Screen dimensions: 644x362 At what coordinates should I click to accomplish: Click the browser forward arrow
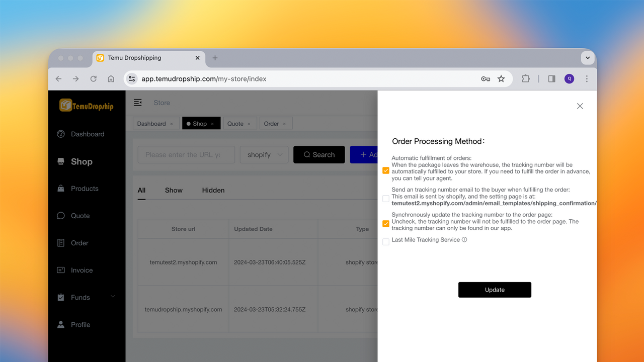tap(75, 79)
